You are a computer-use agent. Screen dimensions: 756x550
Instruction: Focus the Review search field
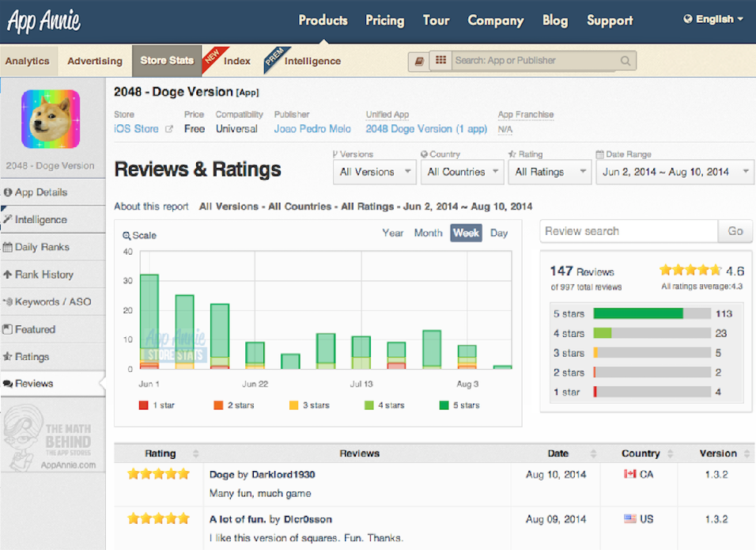tap(629, 231)
